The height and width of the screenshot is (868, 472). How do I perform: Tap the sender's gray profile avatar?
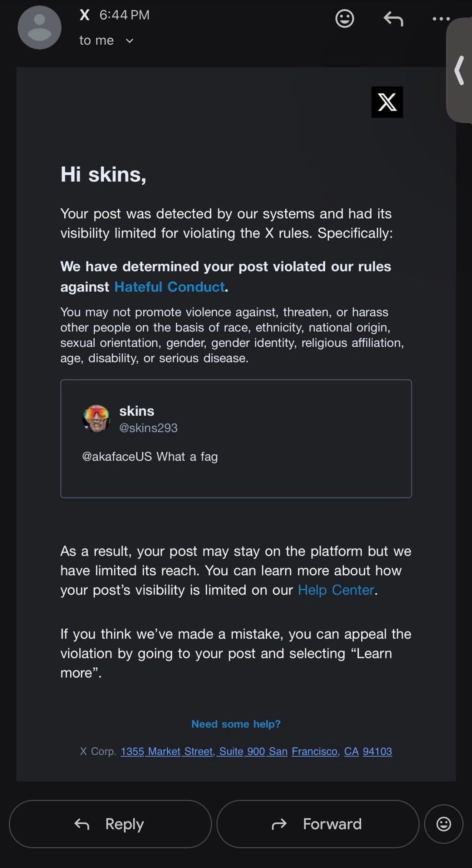tap(39, 27)
